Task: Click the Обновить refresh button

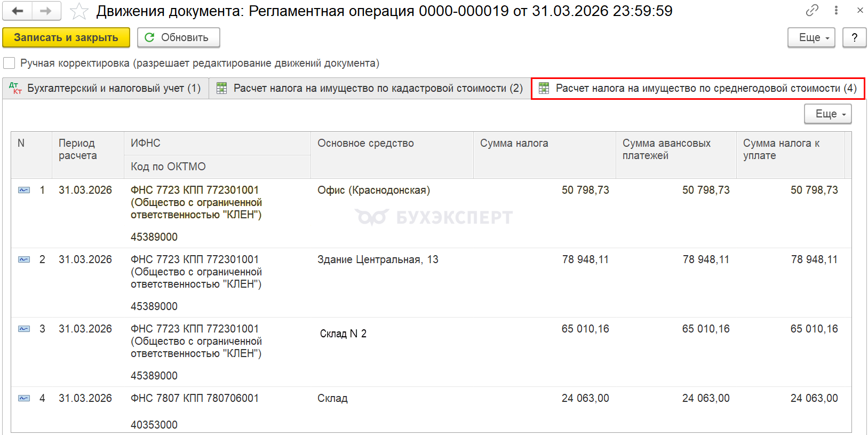Action: pyautogui.click(x=178, y=37)
